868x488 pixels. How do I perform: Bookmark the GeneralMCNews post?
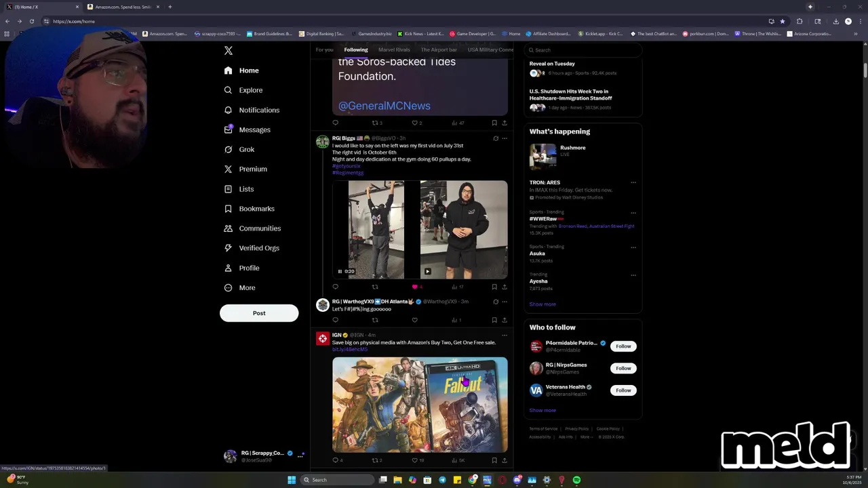click(x=494, y=123)
